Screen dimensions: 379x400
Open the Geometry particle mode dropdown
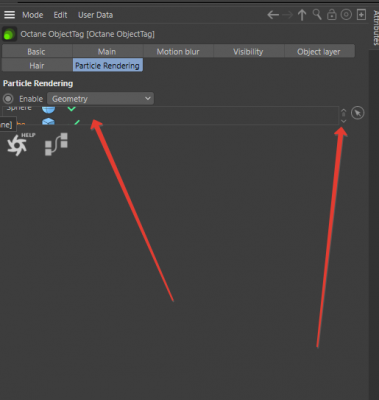click(x=100, y=99)
